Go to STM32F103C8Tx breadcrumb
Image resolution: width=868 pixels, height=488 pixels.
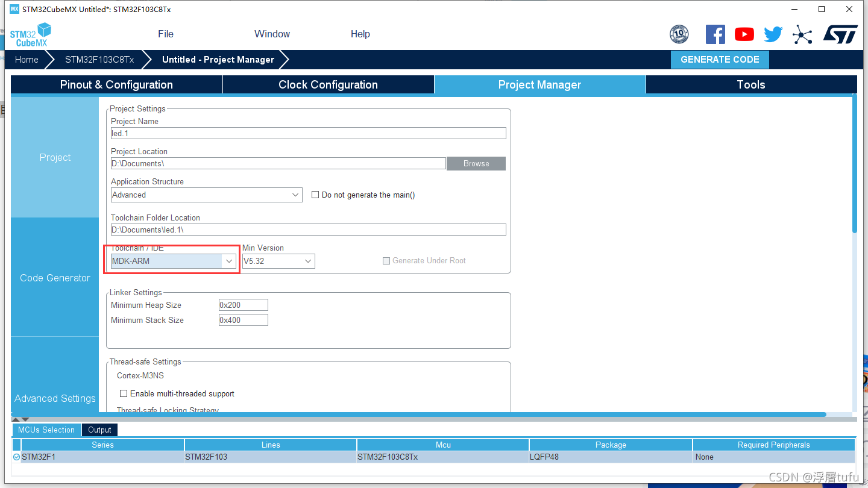tap(99, 60)
